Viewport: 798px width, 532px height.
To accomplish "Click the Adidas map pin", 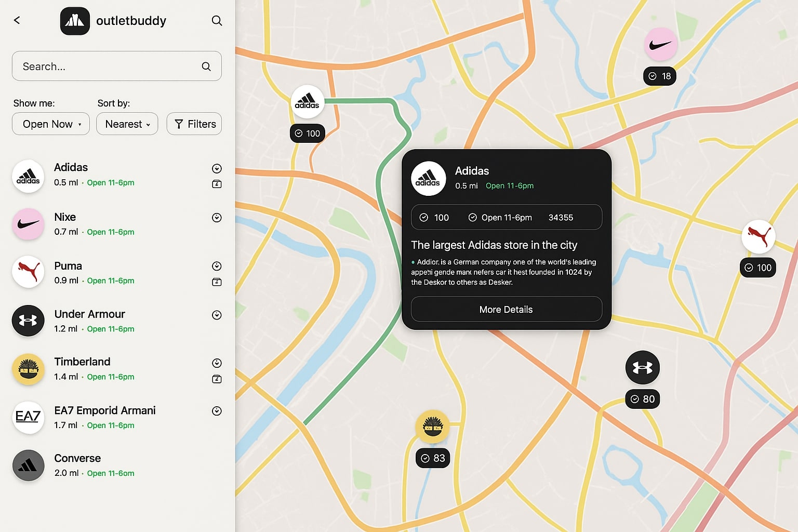I will [308, 102].
